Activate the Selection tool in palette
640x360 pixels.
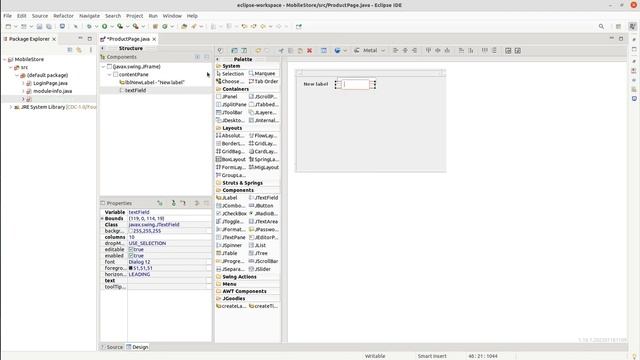(230, 74)
